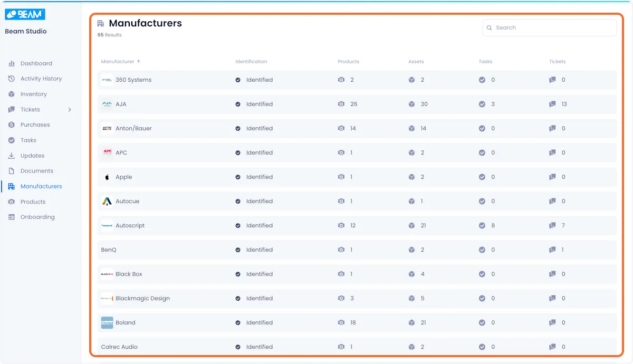Screen dimensions: 633x364
Task: Click the Blackmagic Design logo
Action: [107, 298]
